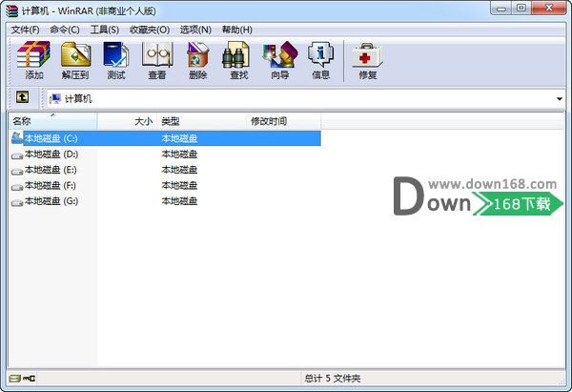
Task: Click the drive icon of 本地磁盘 (F:)
Action: pyautogui.click(x=17, y=187)
